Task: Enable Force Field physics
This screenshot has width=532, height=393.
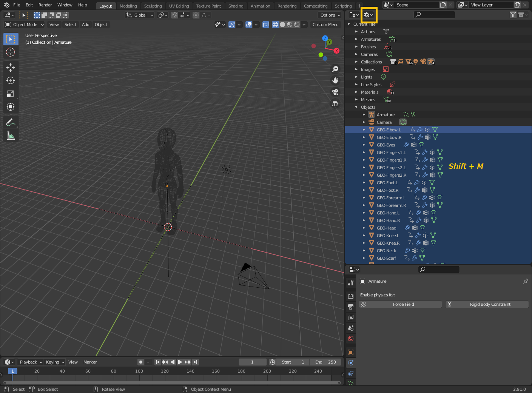Action: click(400, 304)
